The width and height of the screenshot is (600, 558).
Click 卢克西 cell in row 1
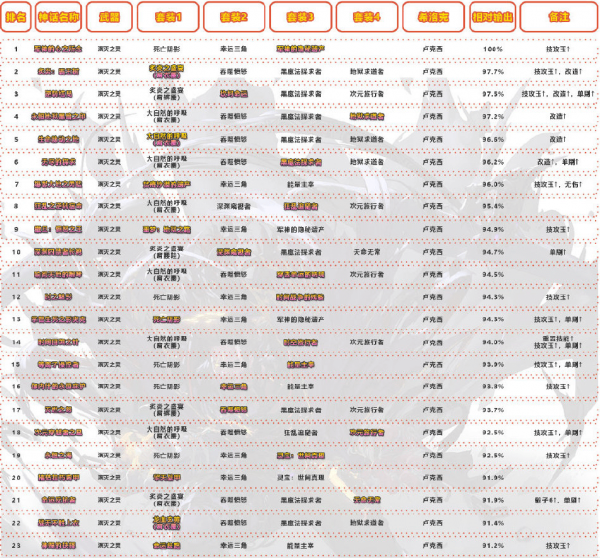433,49
